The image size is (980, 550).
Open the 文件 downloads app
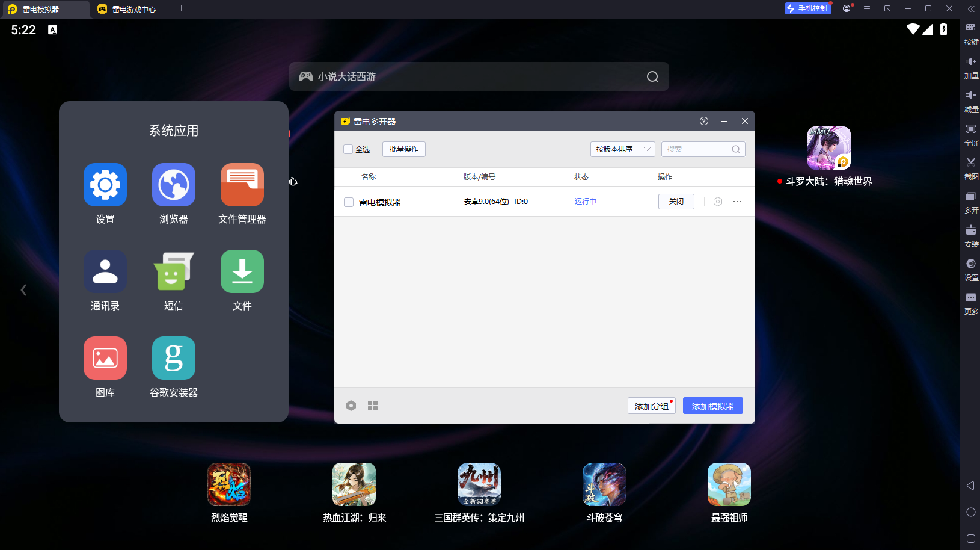(x=242, y=271)
